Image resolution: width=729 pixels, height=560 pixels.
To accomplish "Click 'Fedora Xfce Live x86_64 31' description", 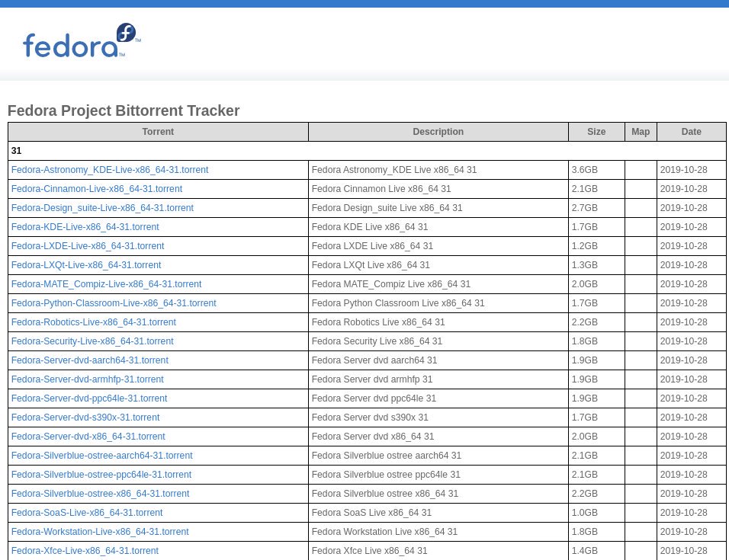I will (x=369, y=551).
